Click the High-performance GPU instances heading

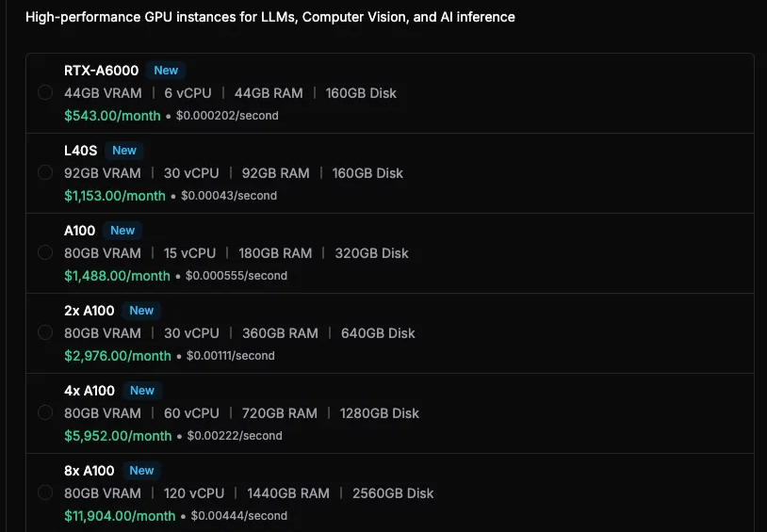click(270, 17)
